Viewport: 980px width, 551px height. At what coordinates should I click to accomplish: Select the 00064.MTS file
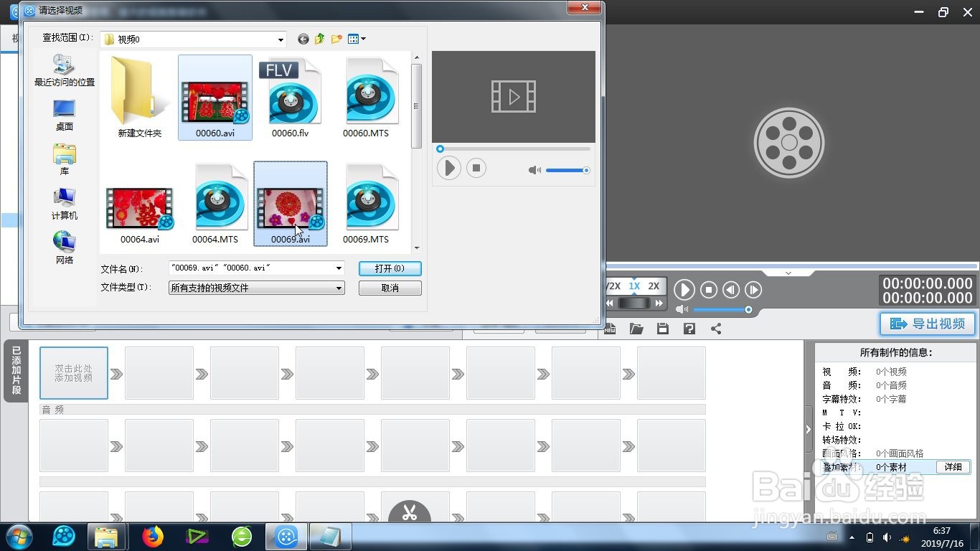click(x=215, y=204)
